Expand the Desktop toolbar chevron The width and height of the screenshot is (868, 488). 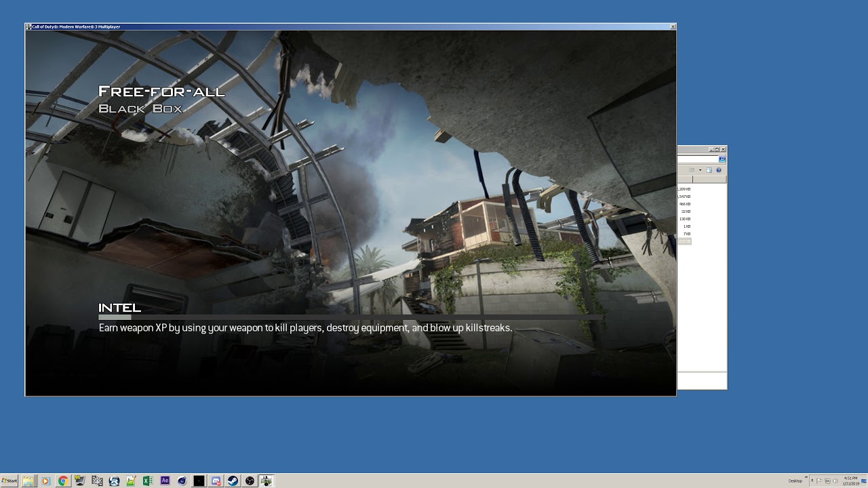pos(806,476)
